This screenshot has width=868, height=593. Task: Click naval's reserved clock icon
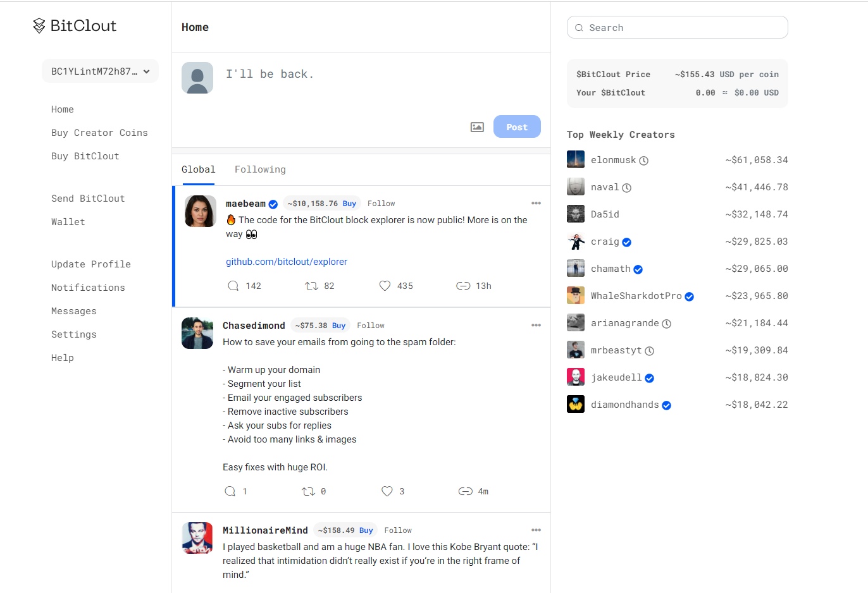click(x=626, y=188)
